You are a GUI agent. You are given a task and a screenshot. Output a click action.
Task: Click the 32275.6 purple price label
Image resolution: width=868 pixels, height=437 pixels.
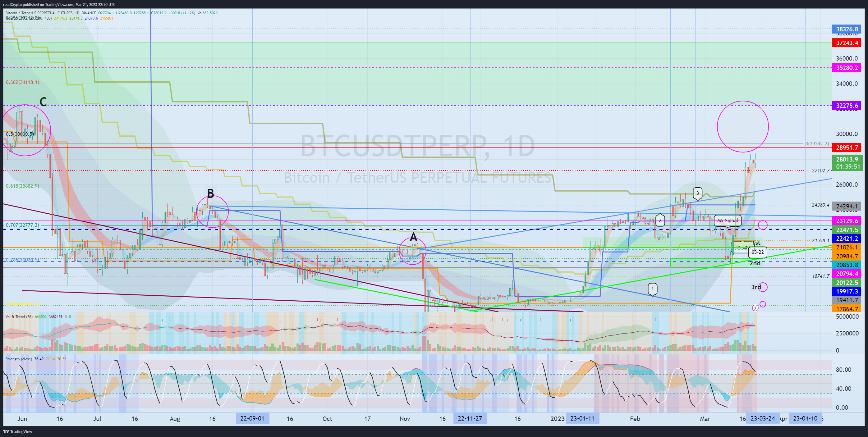847,105
